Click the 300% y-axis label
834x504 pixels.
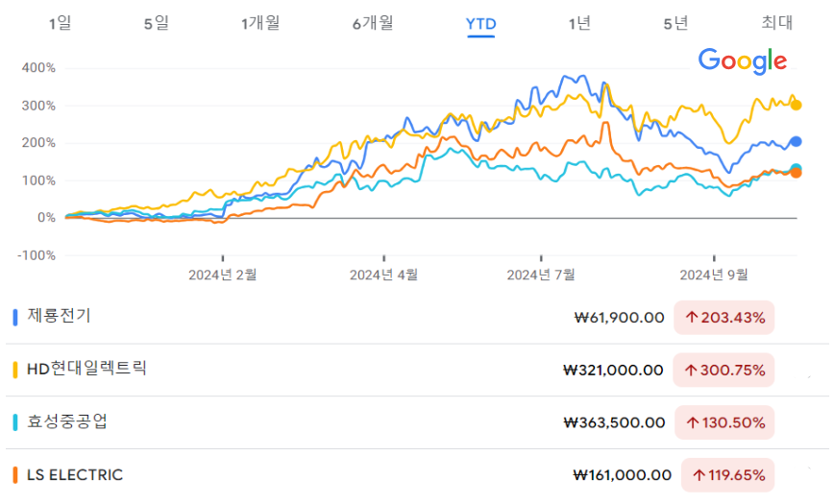(x=38, y=106)
